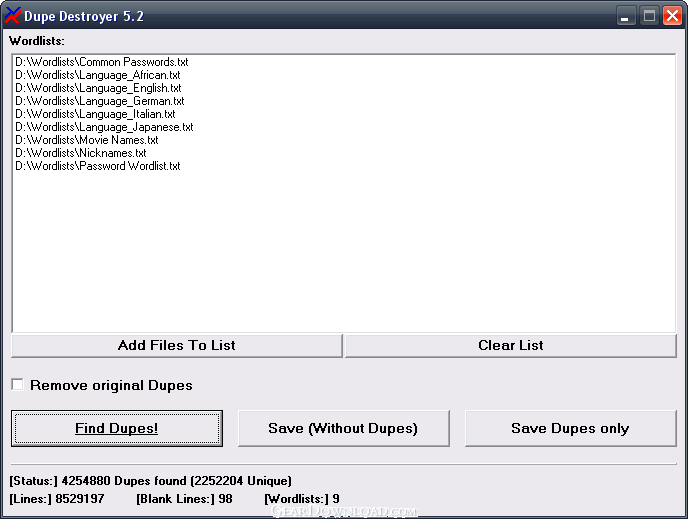Select Language_Italian.txt entry
The image size is (688, 519).
tap(95, 114)
